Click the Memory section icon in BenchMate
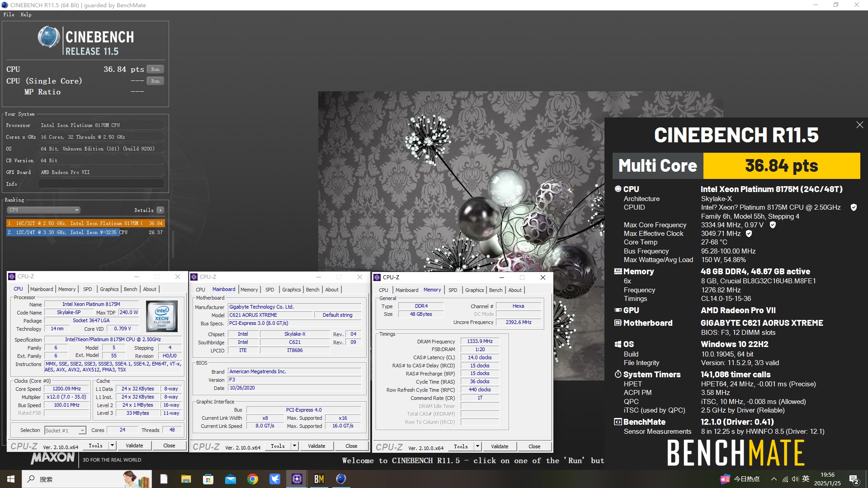Image resolution: width=868 pixels, height=488 pixels. coord(618,271)
